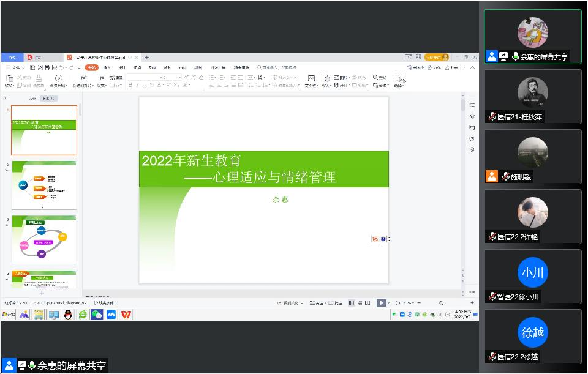Click the zoom in plus button
The height and width of the screenshot is (374, 588).
click(x=472, y=303)
